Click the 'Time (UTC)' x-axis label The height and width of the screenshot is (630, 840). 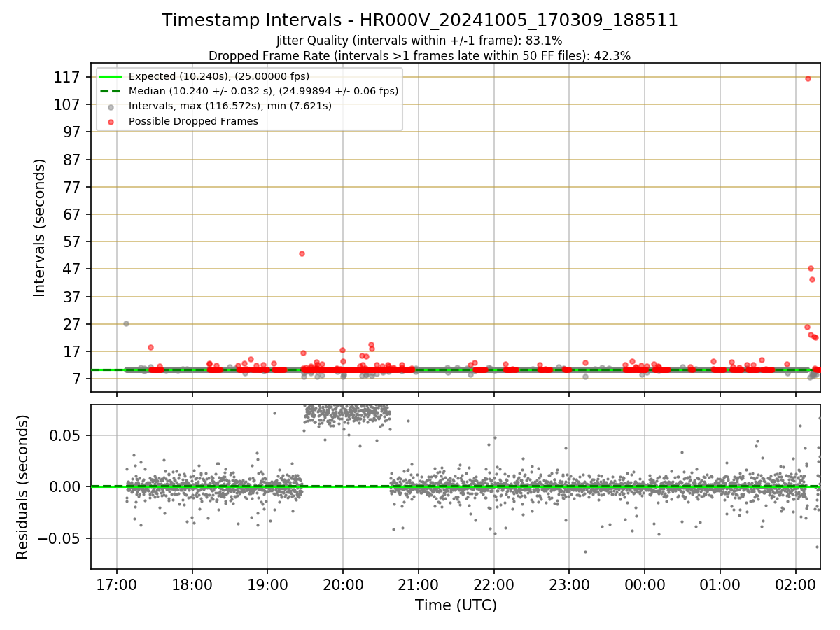coord(456,605)
